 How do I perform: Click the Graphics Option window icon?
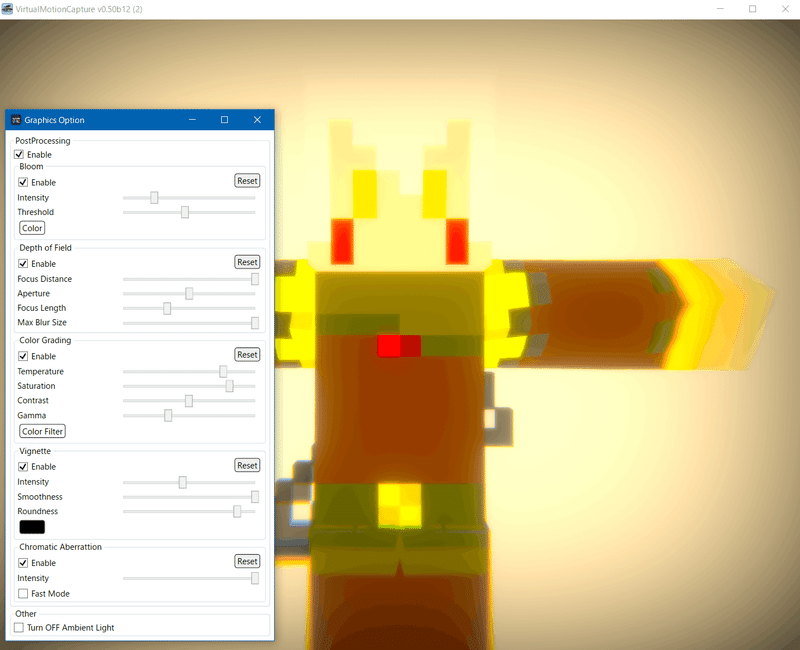(16, 120)
